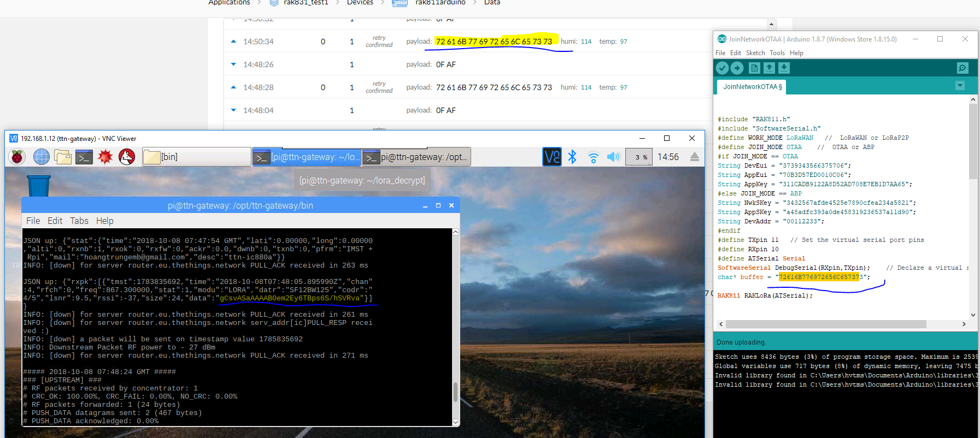980x438 pixels.
Task: Click the AppKey string line in code
Action: click(815, 184)
